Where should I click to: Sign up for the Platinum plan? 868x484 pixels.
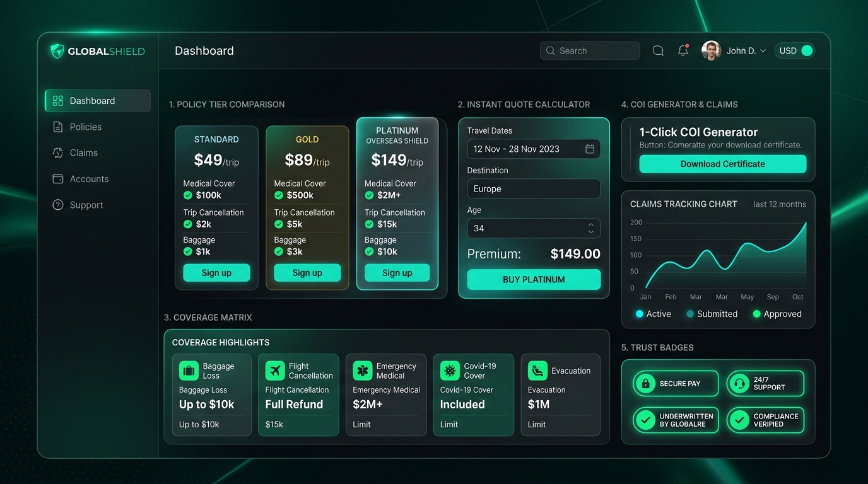397,273
